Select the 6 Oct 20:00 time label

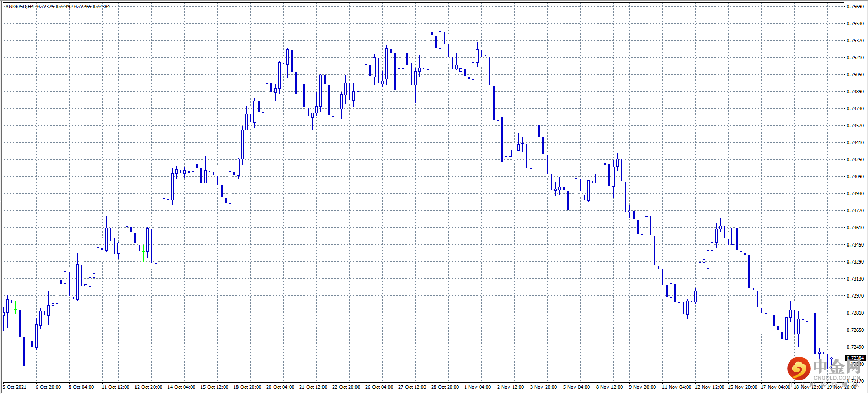click(48, 387)
